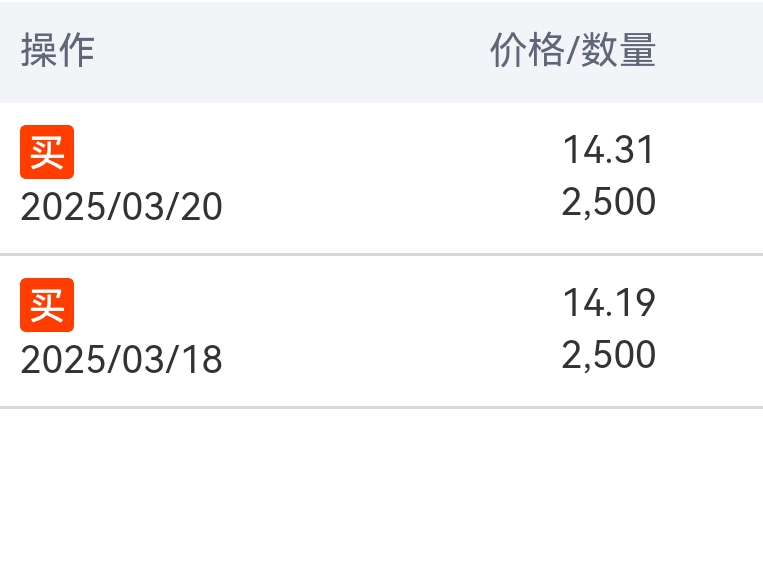Select quantity 2,500 below price 14.31
Image resolution: width=763 pixels, height=566 pixels.
click(609, 201)
